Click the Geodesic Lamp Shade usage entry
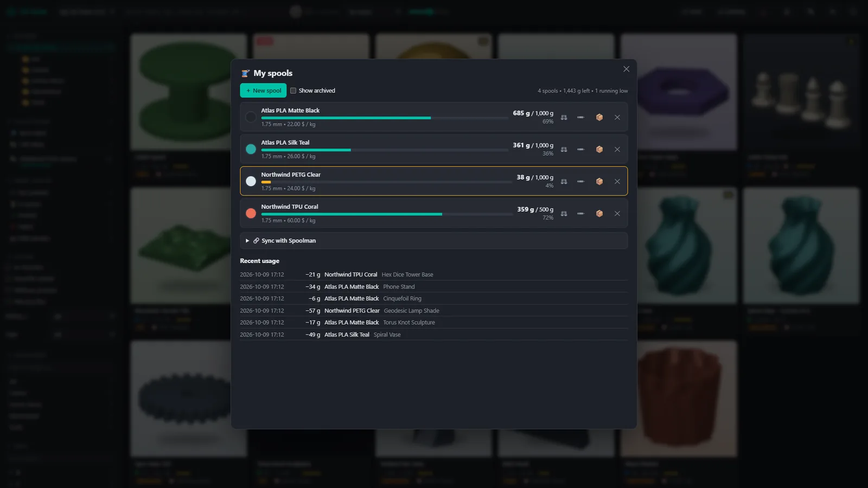The width and height of the screenshot is (868, 488). (x=433, y=311)
